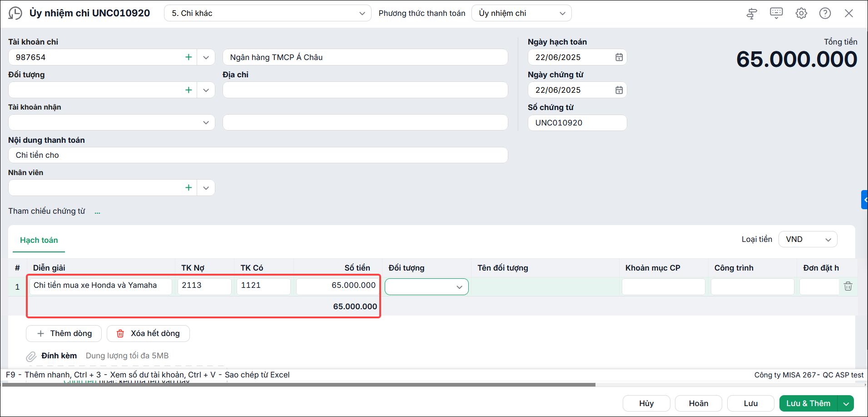This screenshot has width=868, height=417.
Task: Click the TK Có cell 1121
Action: pos(263,286)
